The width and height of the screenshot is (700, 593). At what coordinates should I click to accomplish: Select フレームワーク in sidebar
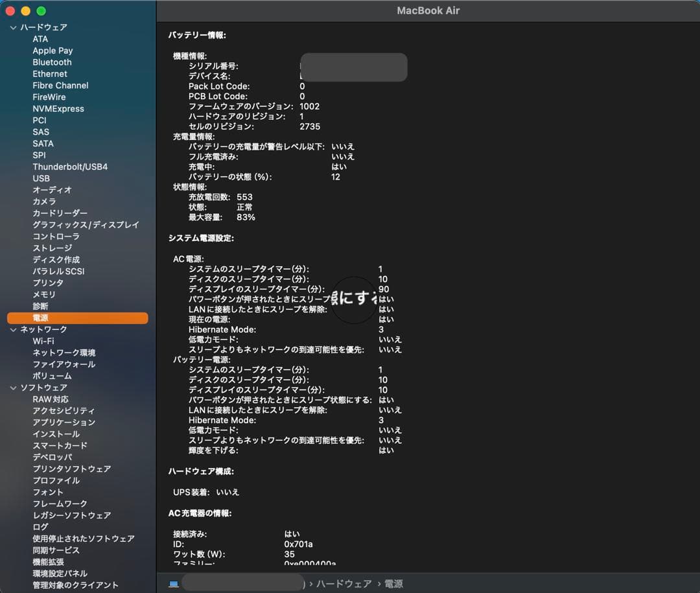click(x=60, y=504)
